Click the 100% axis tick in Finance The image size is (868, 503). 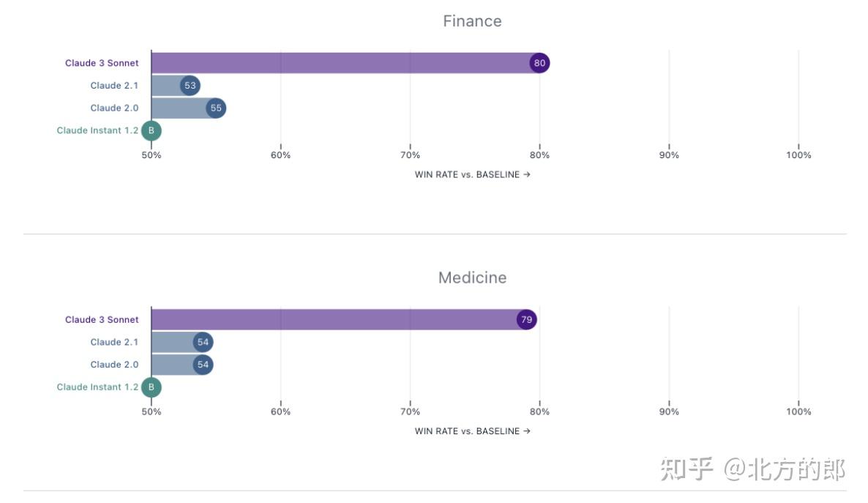pyautogui.click(x=798, y=155)
